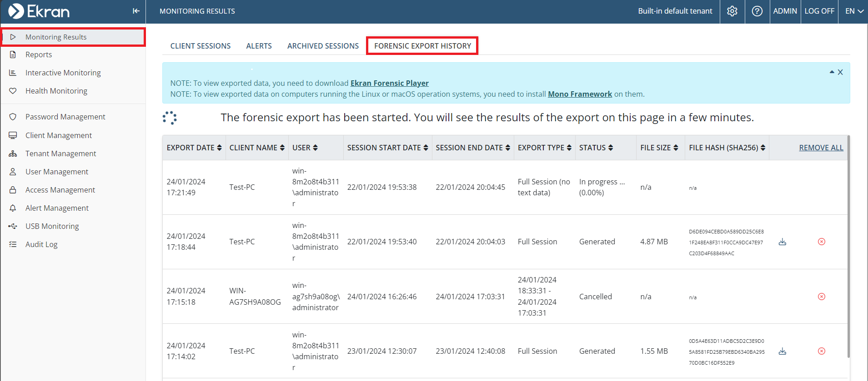This screenshot has height=381, width=868.
Task: Collapse the left sidebar navigation
Action: pos(136,11)
